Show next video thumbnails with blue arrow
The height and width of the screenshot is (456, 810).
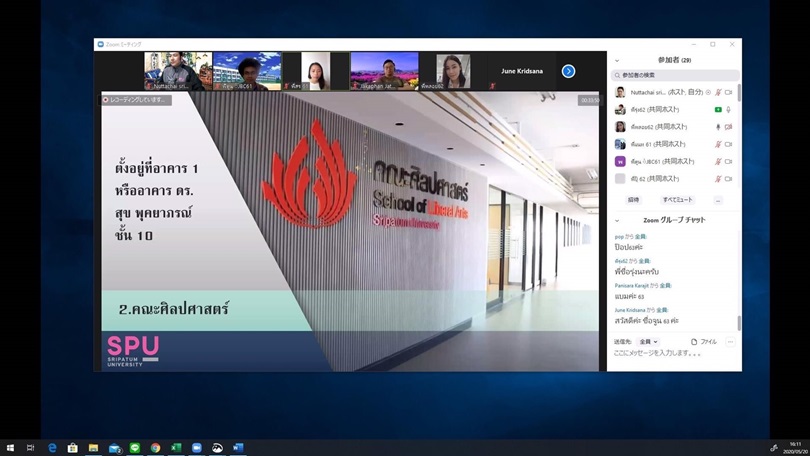pos(568,71)
